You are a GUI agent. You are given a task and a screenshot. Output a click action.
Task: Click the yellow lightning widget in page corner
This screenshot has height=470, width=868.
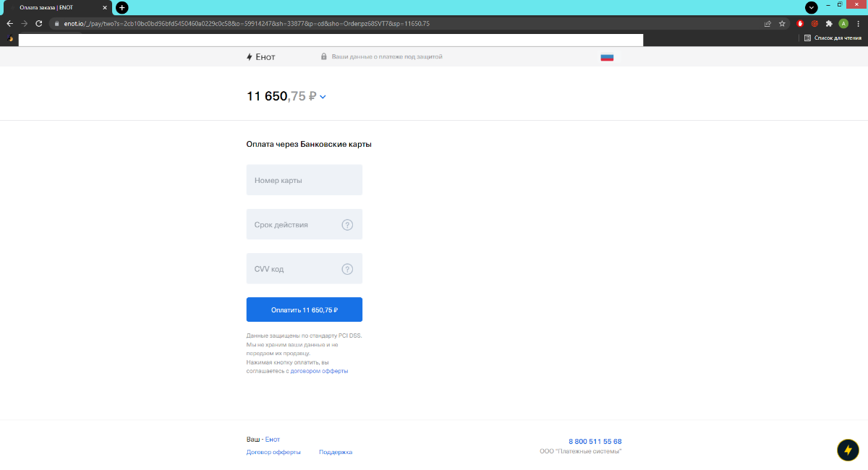[847, 450]
